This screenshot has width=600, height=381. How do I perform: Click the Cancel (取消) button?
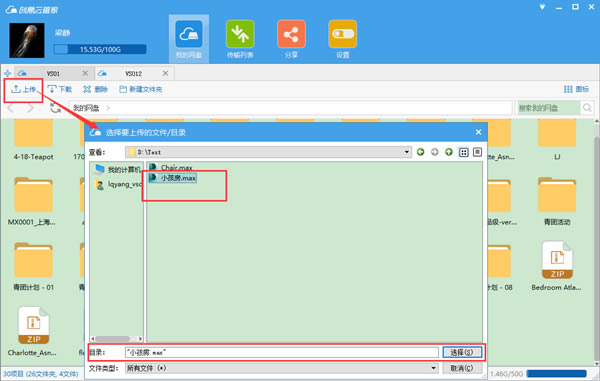pos(462,368)
